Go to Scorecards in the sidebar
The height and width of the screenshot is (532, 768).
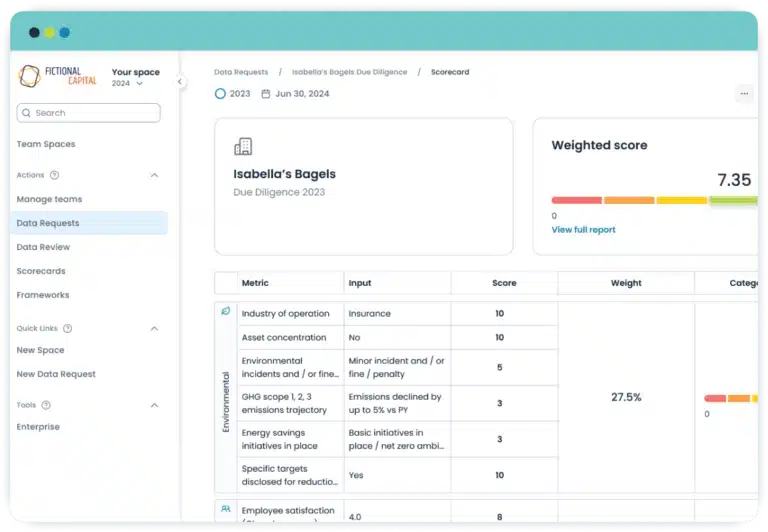41,271
